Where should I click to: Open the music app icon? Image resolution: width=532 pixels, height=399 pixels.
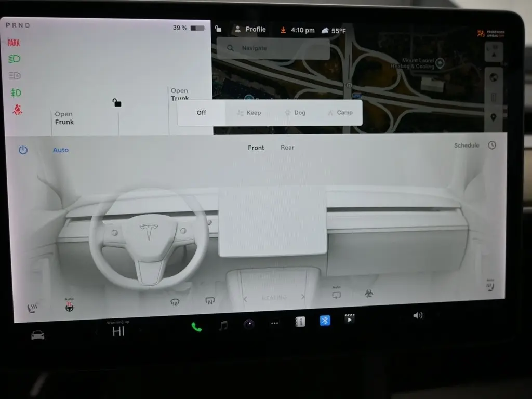223,326
